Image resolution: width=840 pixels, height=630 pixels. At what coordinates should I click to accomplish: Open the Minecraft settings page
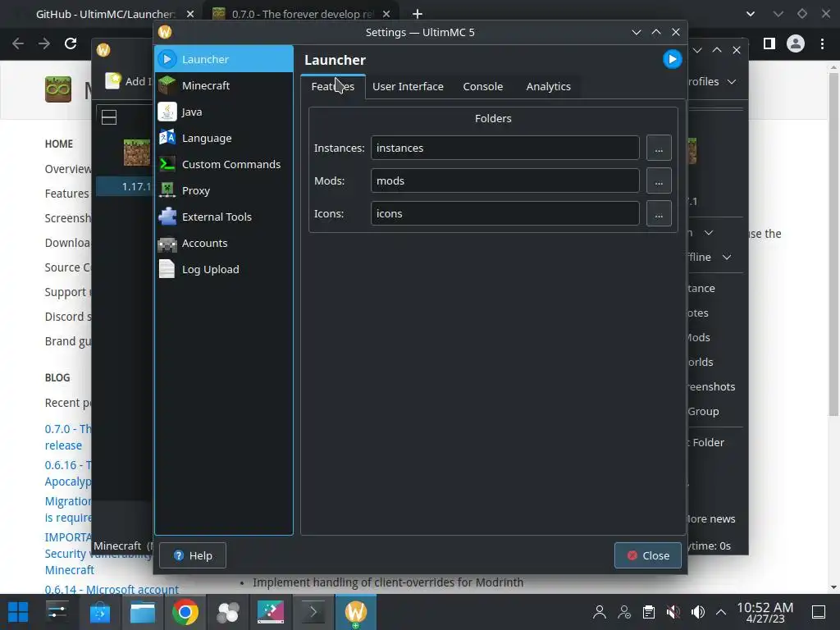(224, 85)
